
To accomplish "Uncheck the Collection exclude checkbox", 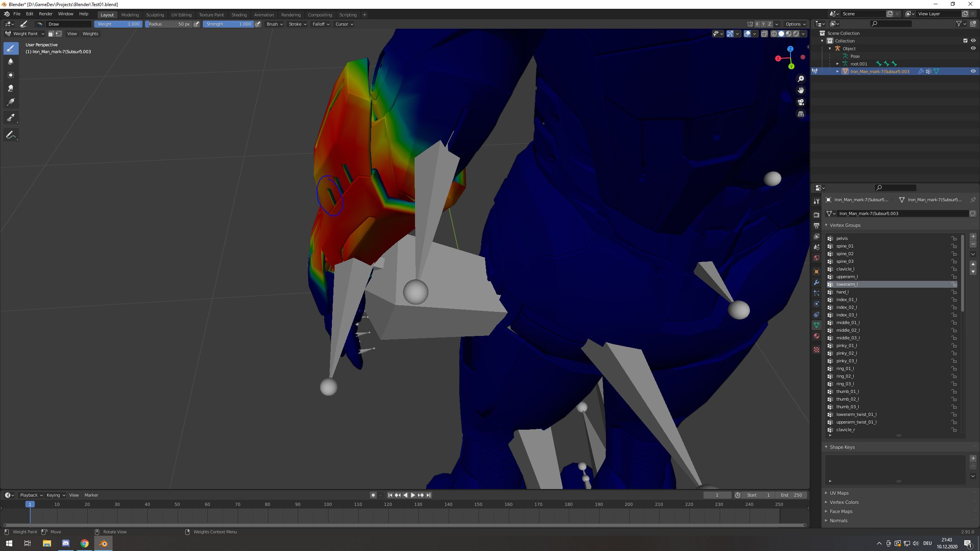I will pyautogui.click(x=965, y=41).
